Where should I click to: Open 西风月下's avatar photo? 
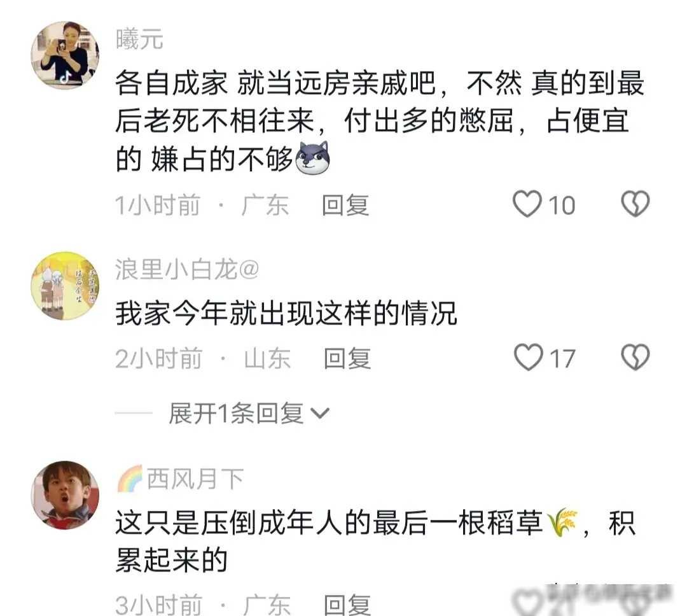(x=65, y=495)
